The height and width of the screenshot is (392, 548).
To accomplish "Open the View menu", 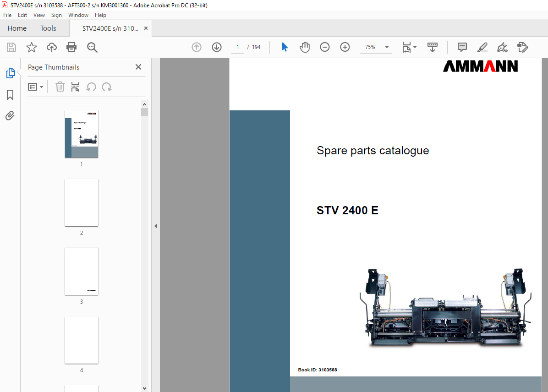I will tap(39, 15).
